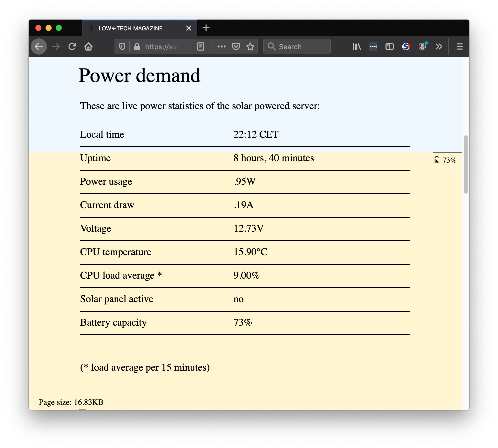498x448 pixels.
Task: Open the Firefox hamburger menu
Action: pos(459,47)
